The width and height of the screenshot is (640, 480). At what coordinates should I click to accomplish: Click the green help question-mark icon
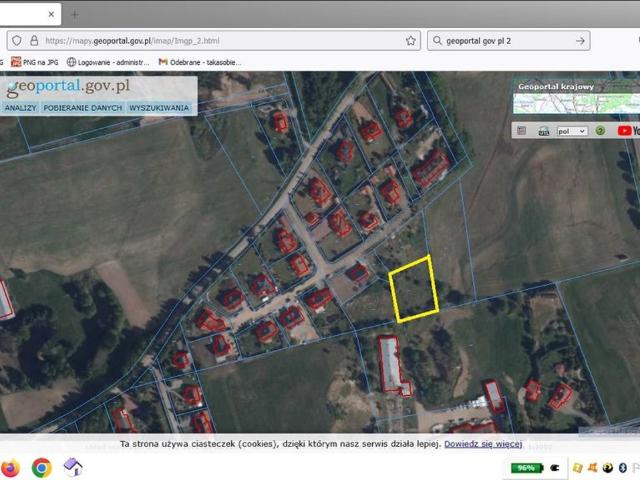coord(600,130)
